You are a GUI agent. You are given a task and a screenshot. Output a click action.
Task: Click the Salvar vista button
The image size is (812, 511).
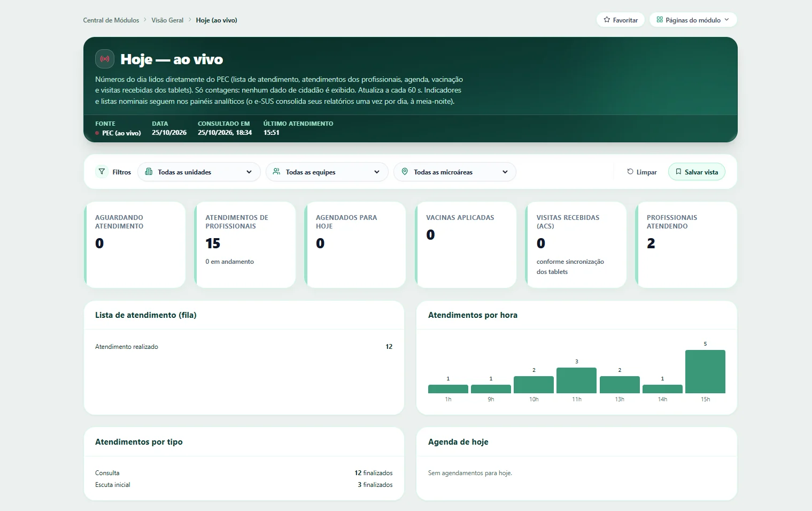[697, 172]
